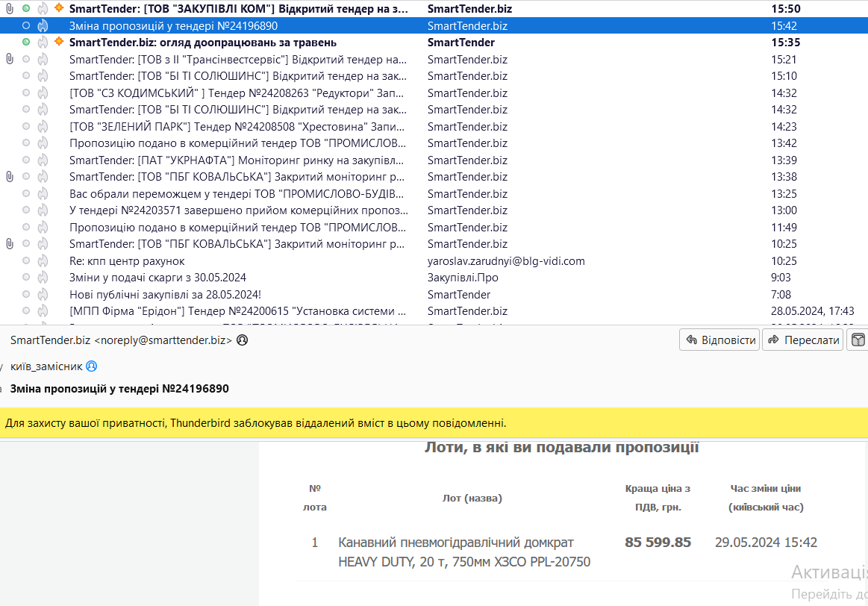Mark Вас обрали переможцем message as junk
This screenshot has width=868, height=606.
[43, 194]
